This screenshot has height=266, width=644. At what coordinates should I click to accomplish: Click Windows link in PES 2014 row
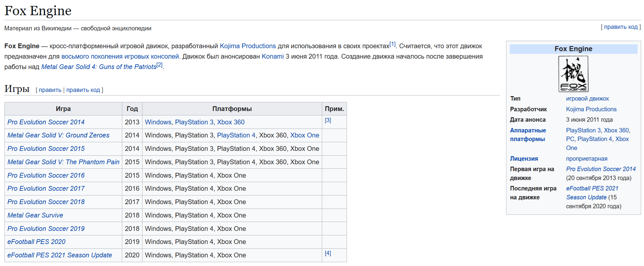click(158, 122)
